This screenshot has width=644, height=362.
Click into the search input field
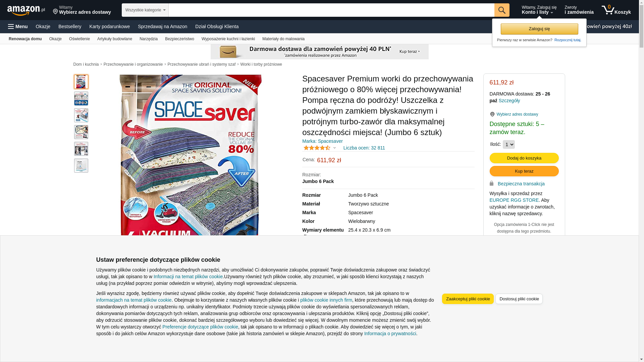click(331, 10)
